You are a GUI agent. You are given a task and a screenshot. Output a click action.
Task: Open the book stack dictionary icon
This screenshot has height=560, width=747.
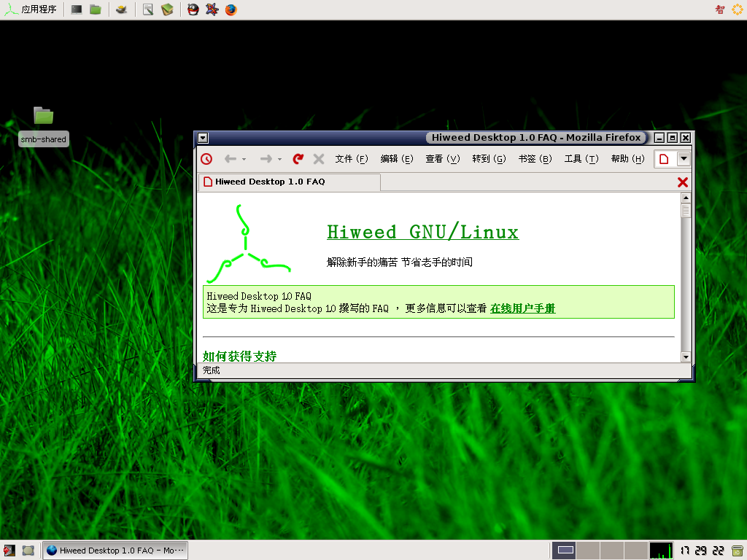tap(167, 9)
